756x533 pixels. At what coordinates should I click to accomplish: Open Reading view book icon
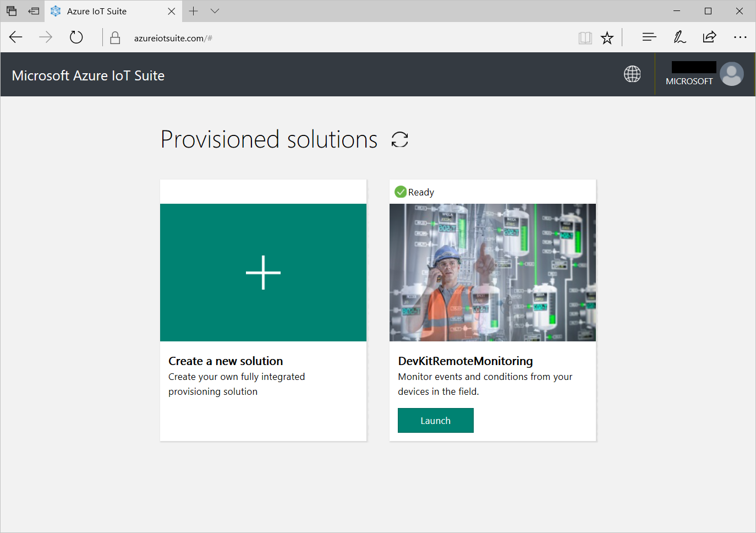click(585, 38)
